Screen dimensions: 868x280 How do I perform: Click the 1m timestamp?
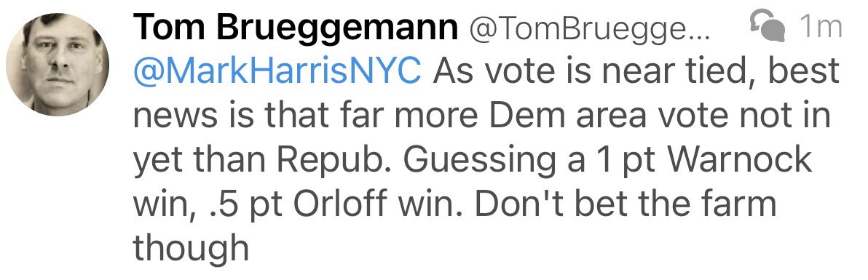(821, 27)
